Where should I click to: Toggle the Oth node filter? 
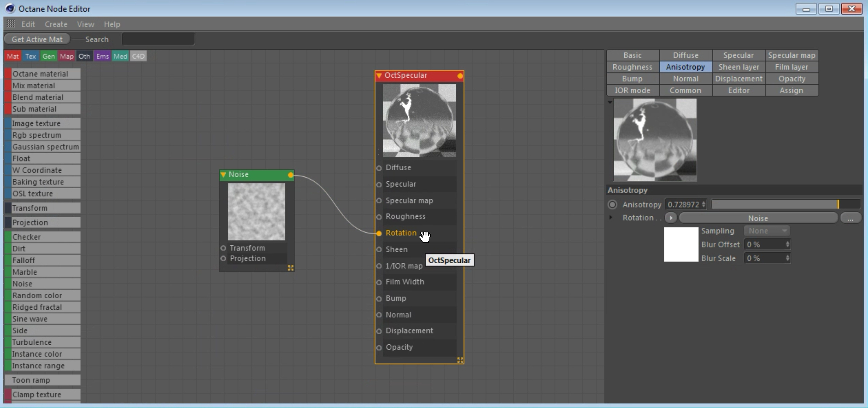[85, 56]
